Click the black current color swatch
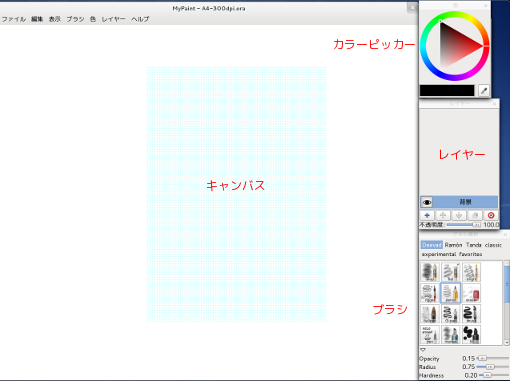Viewport: 510px width, 381px height. [447, 90]
